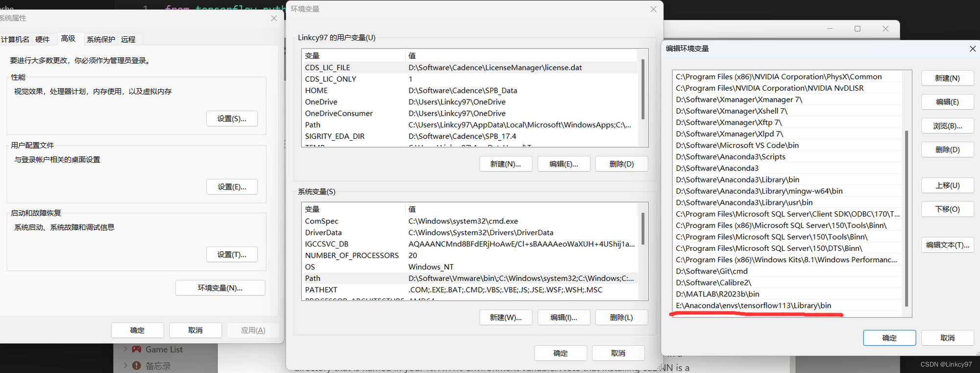Select D:\Software\Git\cmd path entry
Image resolution: width=980 pixels, height=373 pixels.
pyautogui.click(x=787, y=271)
